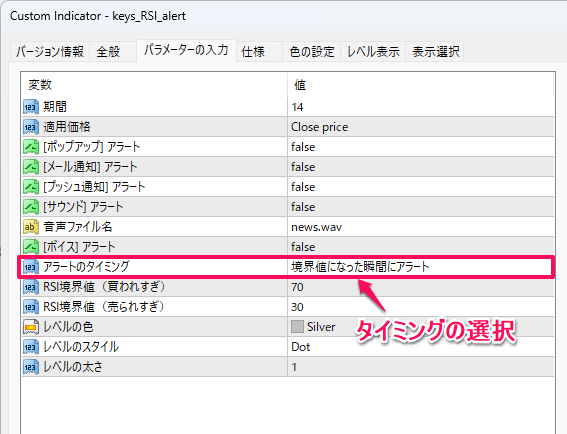This screenshot has height=434, width=567.
Task: Select the string icon beside 音声ファイル名
Action: point(31,227)
